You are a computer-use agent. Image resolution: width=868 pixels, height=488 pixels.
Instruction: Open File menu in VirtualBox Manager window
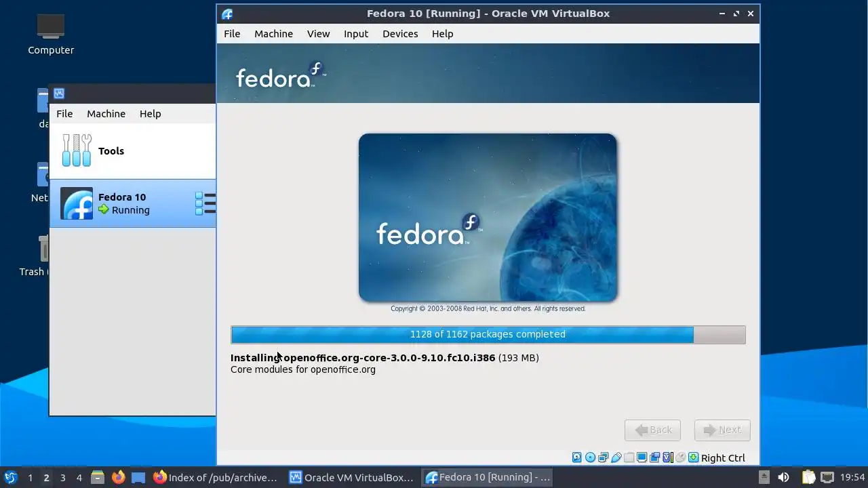tap(64, 114)
